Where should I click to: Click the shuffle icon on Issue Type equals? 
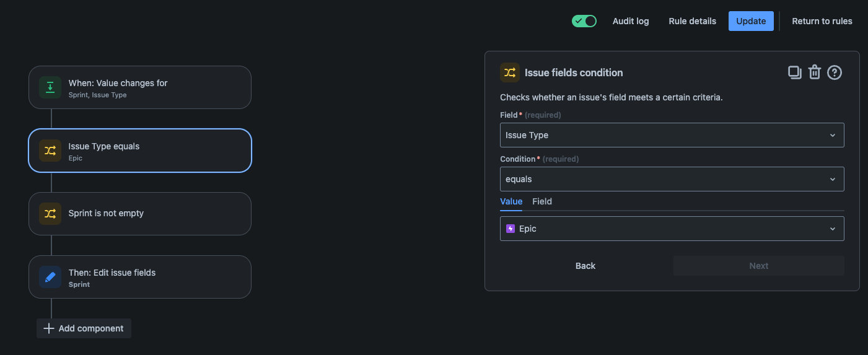[50, 151]
